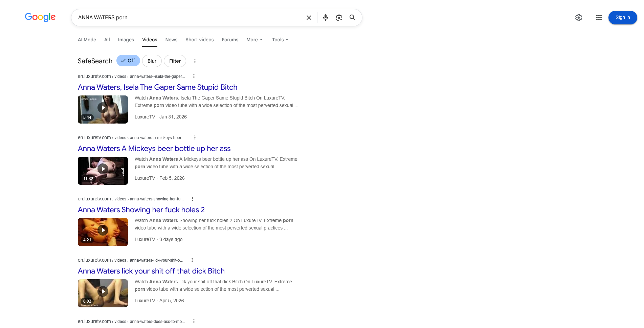644x328 pixels.
Task: Open the title link of the '3 days ago' result
Action: click(141, 210)
